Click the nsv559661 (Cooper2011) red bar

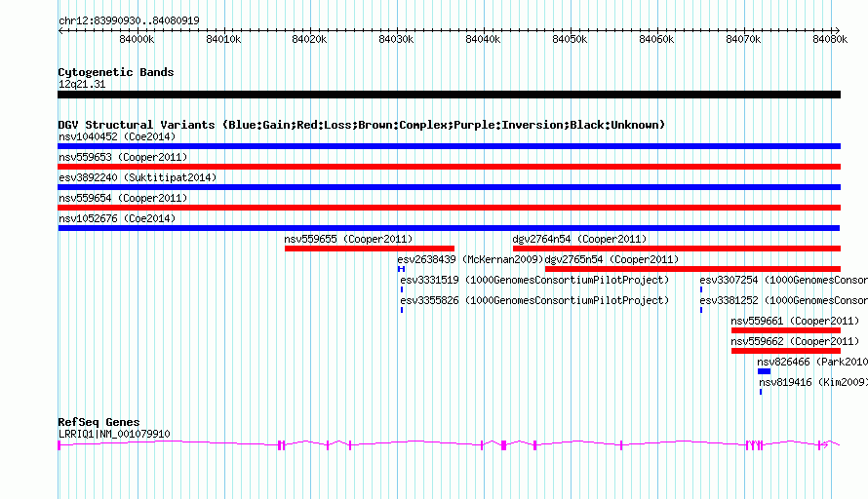[786, 330]
